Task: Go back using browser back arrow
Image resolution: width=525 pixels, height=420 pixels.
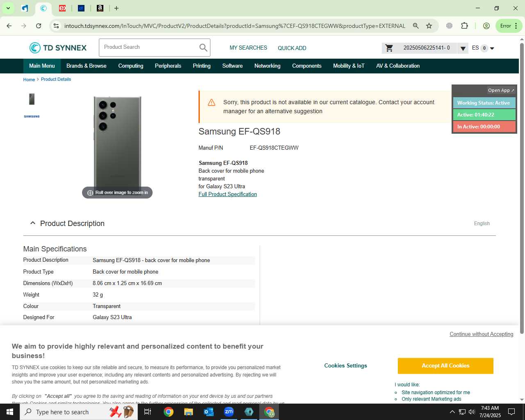Action: 9,26
